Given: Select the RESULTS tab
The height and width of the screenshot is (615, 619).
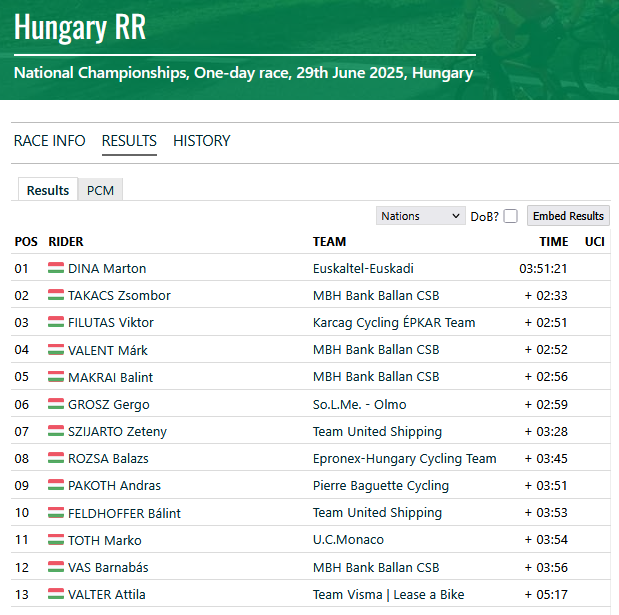Looking at the screenshot, I should point(129,141).
